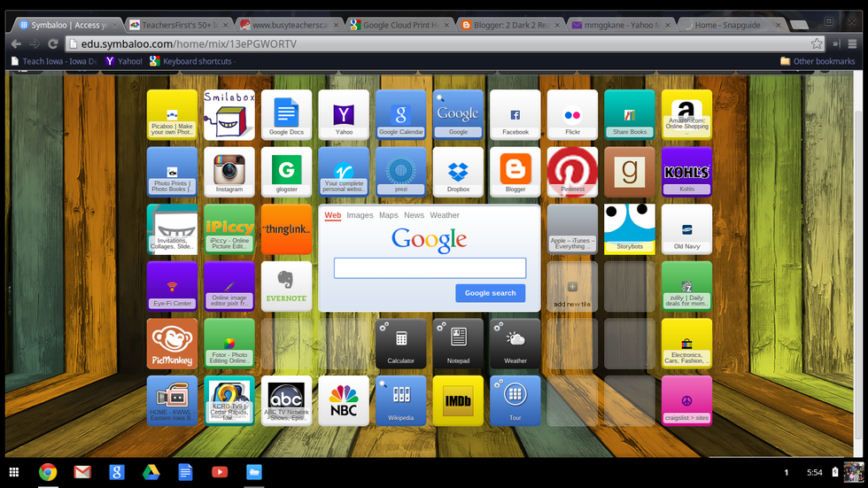Launch the Notepad widget tile
868x488 pixels.
pyautogui.click(x=458, y=344)
